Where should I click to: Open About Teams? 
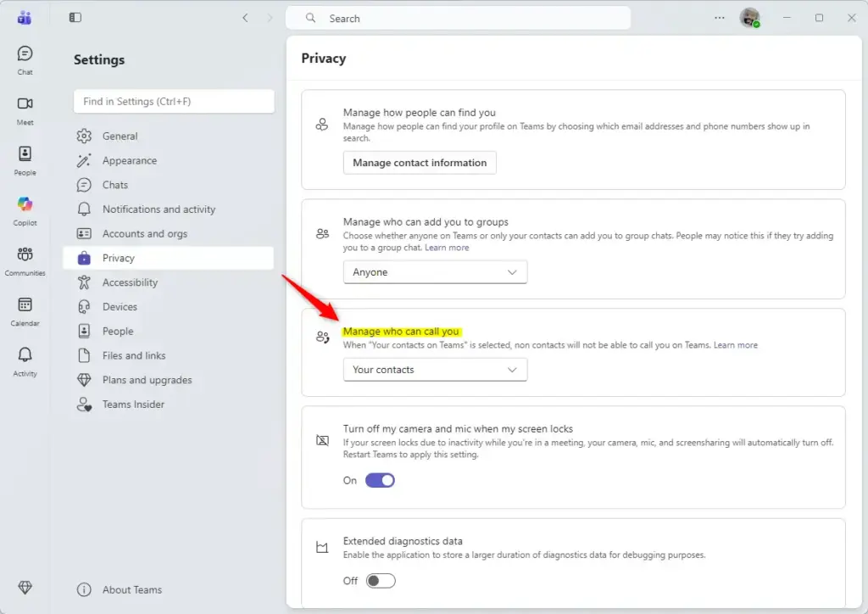point(169,589)
